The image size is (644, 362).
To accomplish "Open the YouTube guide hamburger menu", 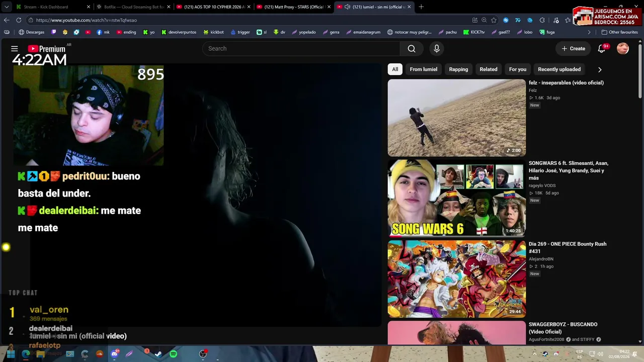I will (15, 49).
